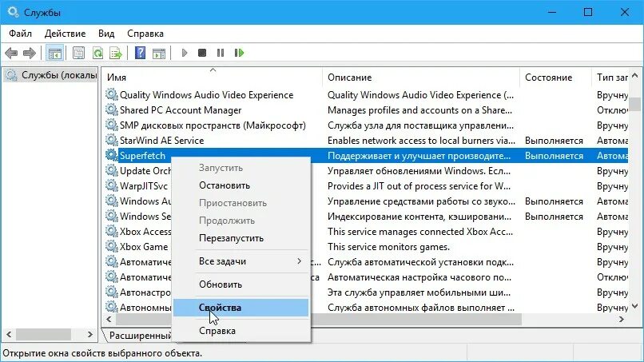Sort by the Тип запуска column header
Viewport: 644px width, 362px height.
[610, 78]
